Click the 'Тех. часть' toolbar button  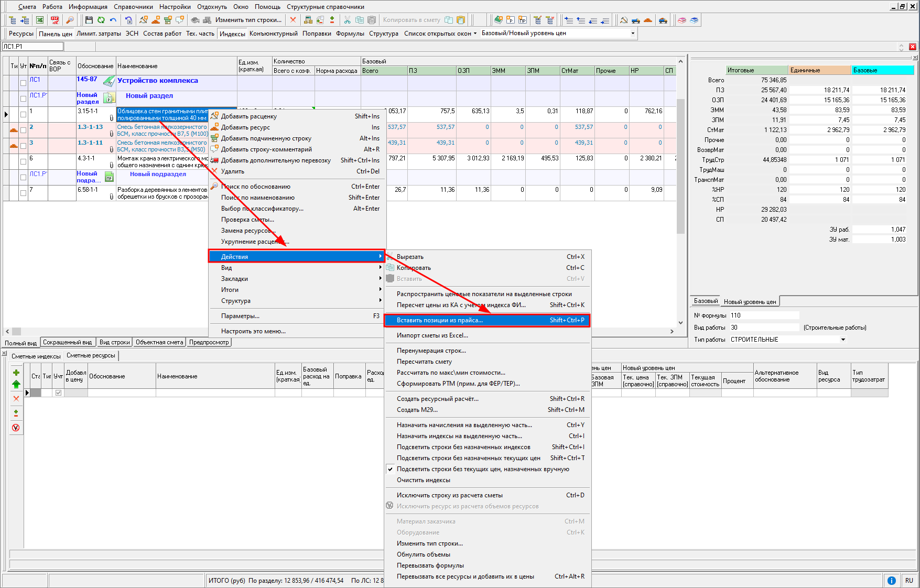(200, 34)
